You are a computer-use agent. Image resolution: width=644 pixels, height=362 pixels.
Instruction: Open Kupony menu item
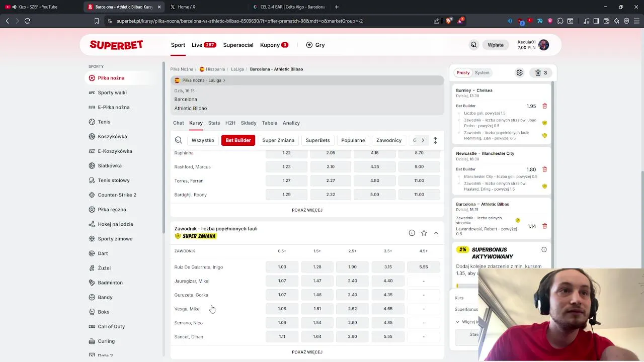[274, 45]
